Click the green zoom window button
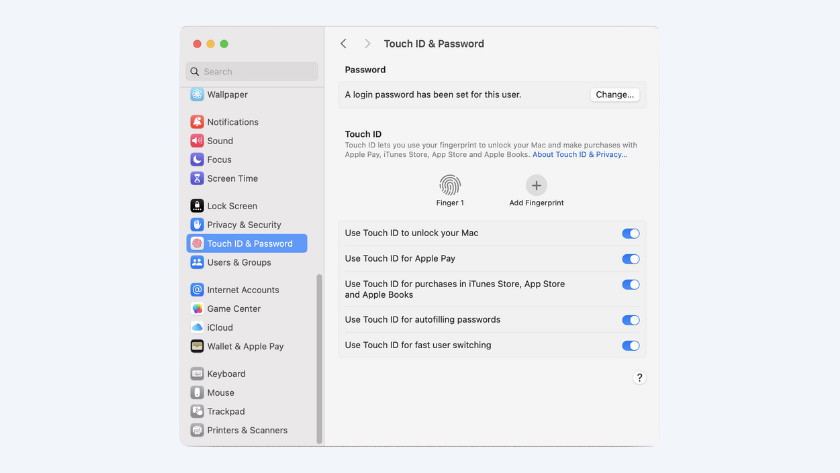 (224, 44)
